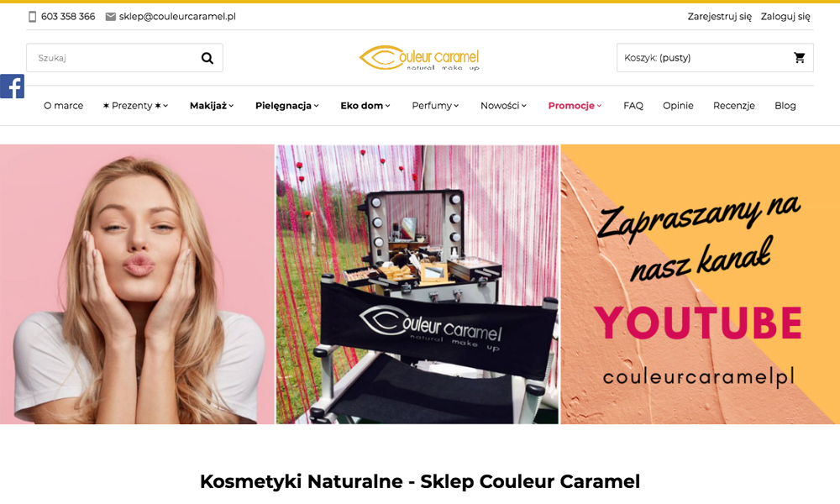Expand the Eko dom dropdown menu
840x504 pixels.
(x=365, y=106)
